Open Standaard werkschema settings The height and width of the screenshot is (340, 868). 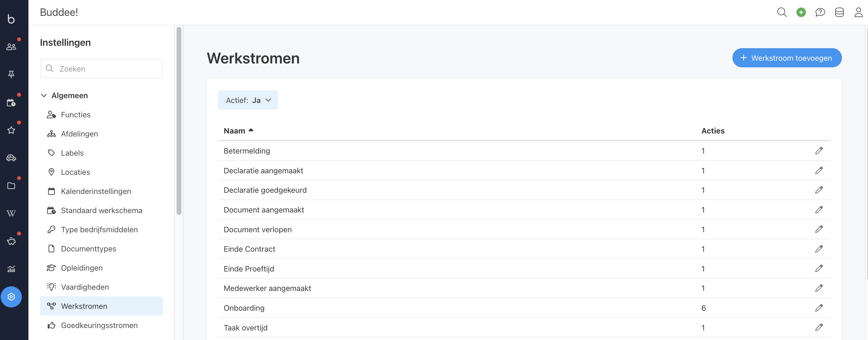[x=101, y=211]
